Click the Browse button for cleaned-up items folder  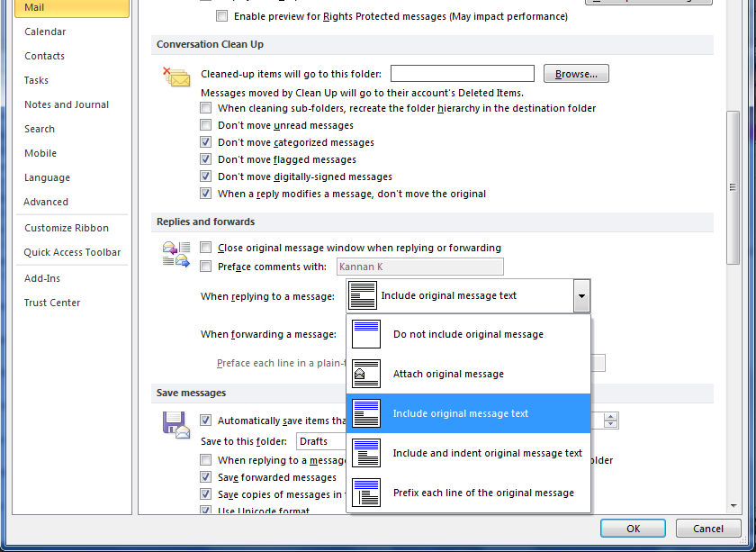click(575, 73)
